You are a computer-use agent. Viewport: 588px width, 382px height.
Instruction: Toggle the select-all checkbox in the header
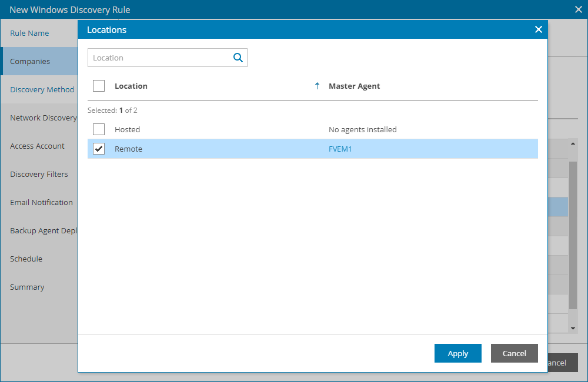(x=99, y=86)
